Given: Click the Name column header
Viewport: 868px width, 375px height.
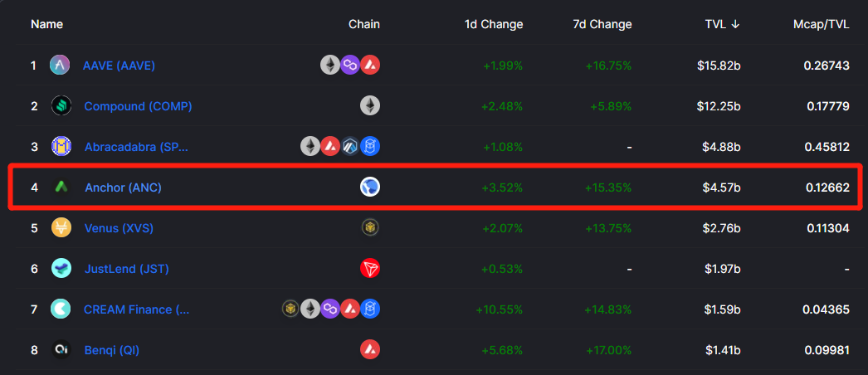Looking at the screenshot, I should [x=46, y=24].
